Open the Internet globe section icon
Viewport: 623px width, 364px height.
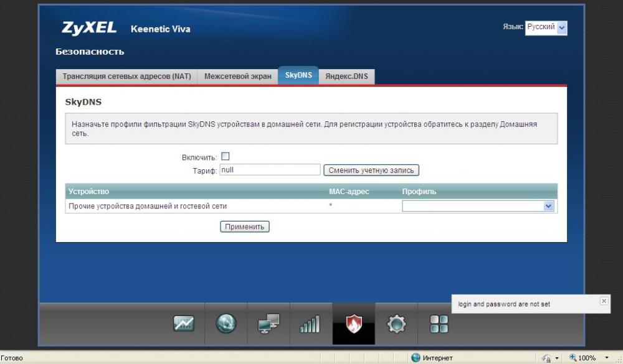pos(226,324)
